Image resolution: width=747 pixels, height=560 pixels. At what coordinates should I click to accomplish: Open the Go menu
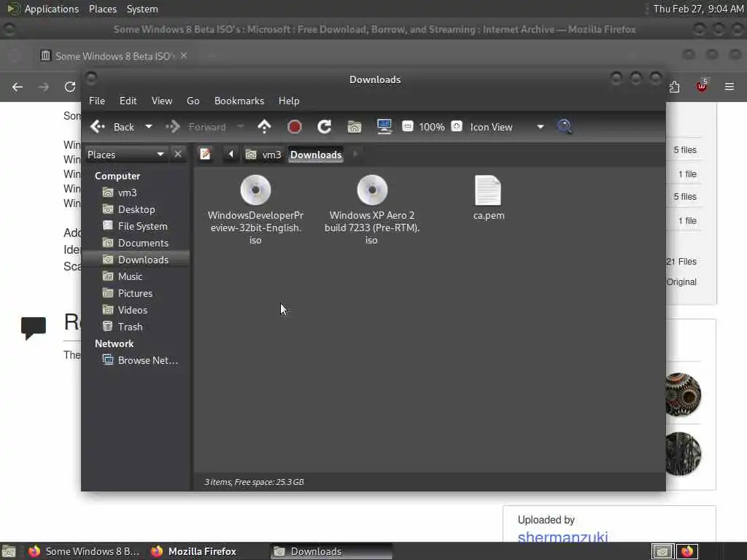[193, 101]
